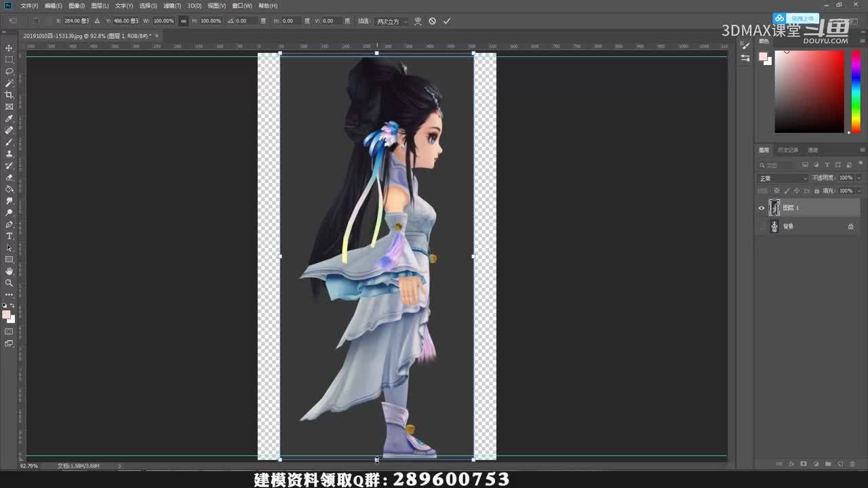Toggle relative positioning triangle for reference point
The image size is (868, 488).
coord(97,21)
